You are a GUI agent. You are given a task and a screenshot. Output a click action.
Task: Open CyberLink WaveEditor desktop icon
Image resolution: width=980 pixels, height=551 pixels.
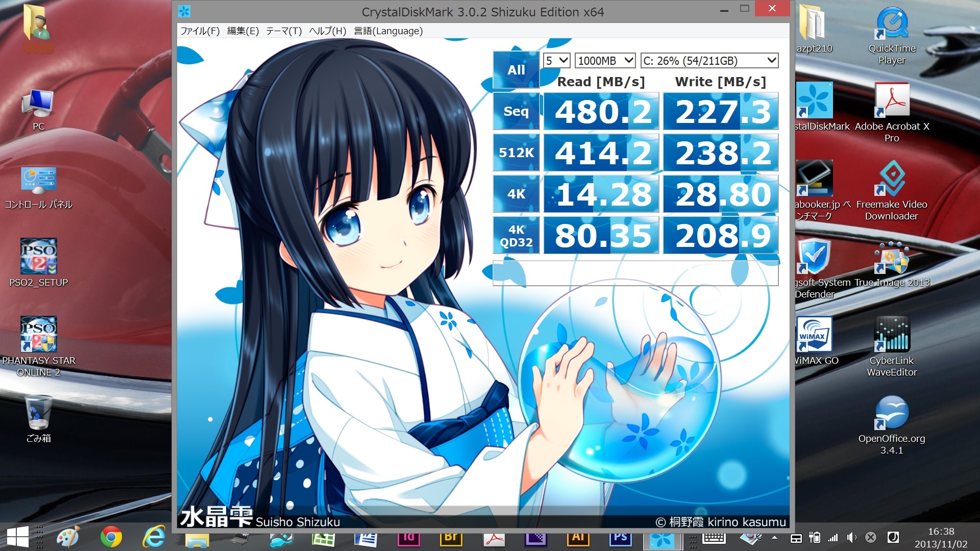tap(892, 335)
